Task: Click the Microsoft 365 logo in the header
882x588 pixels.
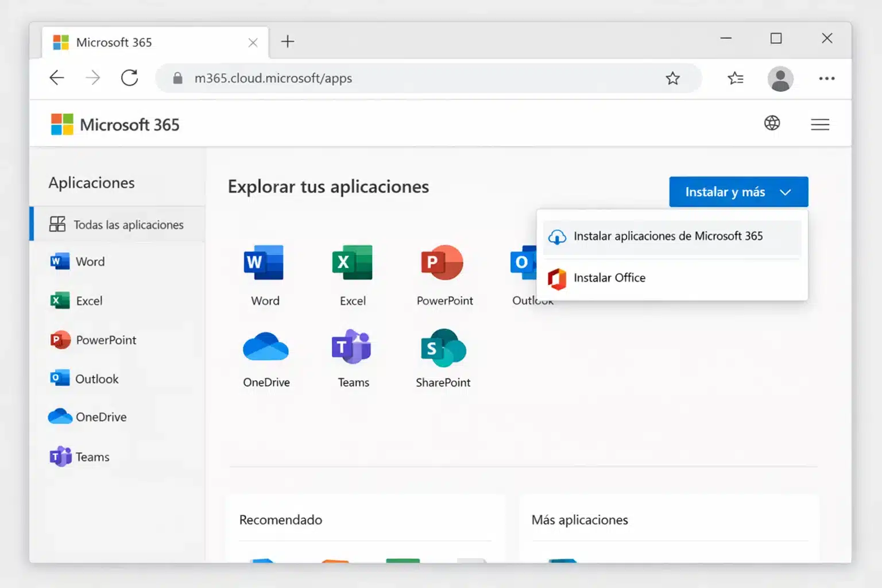Action: pyautogui.click(x=114, y=124)
